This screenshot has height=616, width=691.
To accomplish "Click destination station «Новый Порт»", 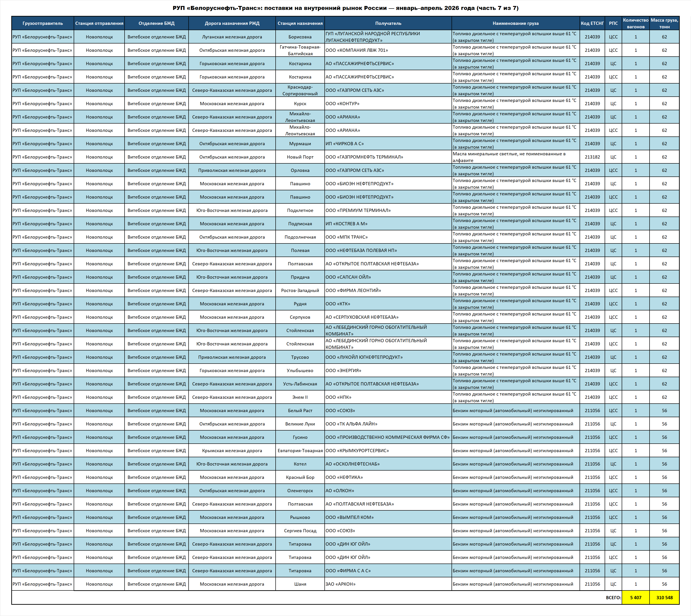I will click(300, 157).
